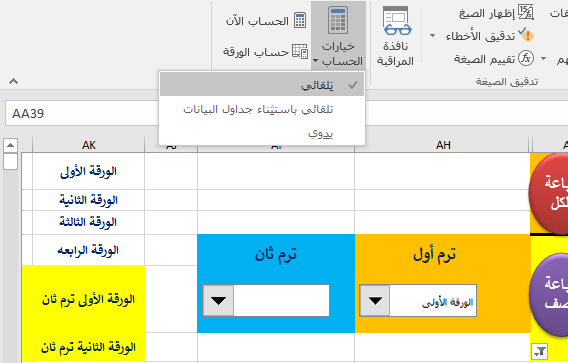Open the first term (ترم أول) combo box arrow
This screenshot has height=363, width=568.
pyautogui.click(x=375, y=300)
